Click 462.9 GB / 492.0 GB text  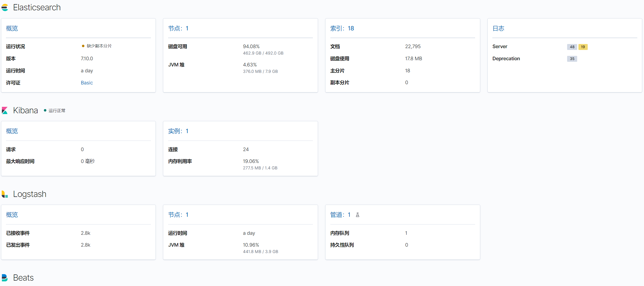(x=263, y=53)
